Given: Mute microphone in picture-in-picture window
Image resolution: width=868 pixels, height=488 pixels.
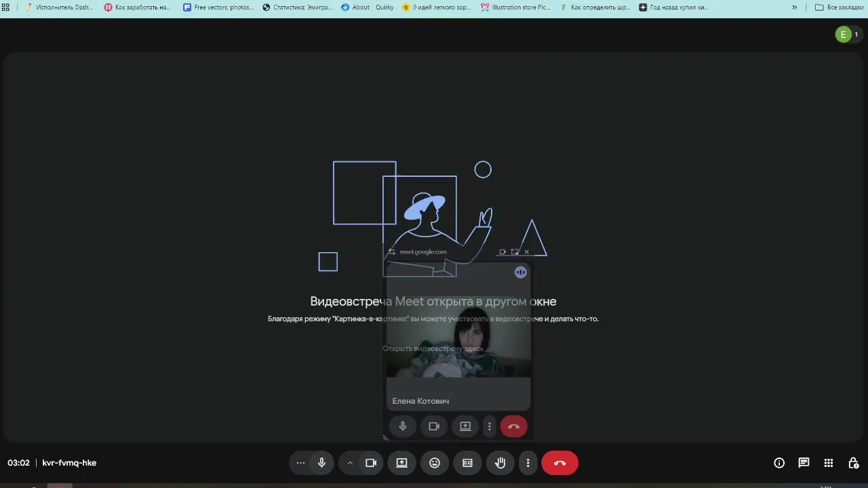Looking at the screenshot, I should pos(403,426).
